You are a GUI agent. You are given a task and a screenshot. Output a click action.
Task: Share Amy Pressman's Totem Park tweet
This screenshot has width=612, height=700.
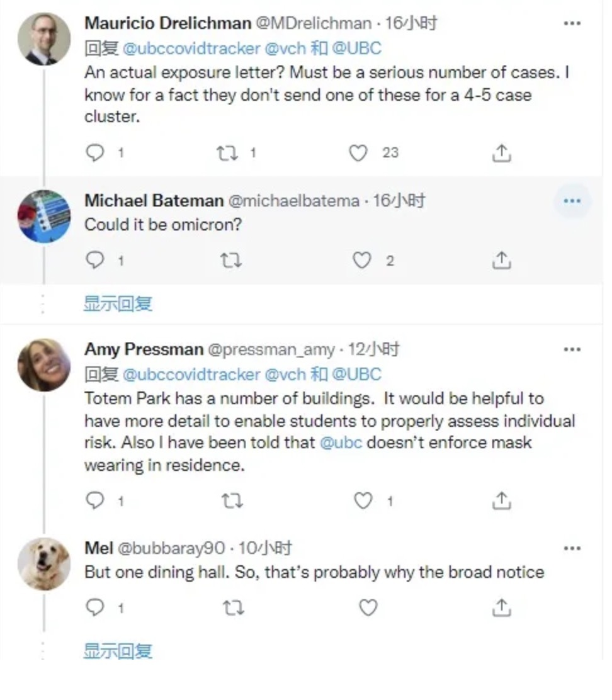coord(501,501)
